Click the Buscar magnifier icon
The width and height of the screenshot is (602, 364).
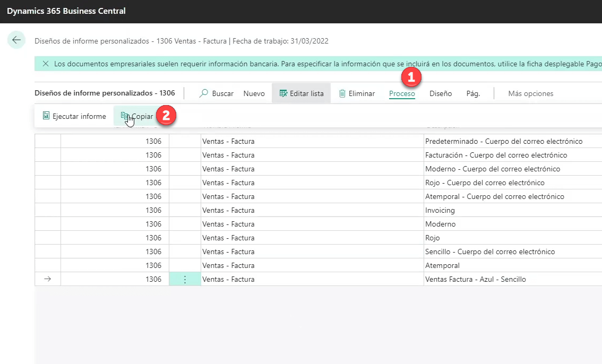click(203, 93)
